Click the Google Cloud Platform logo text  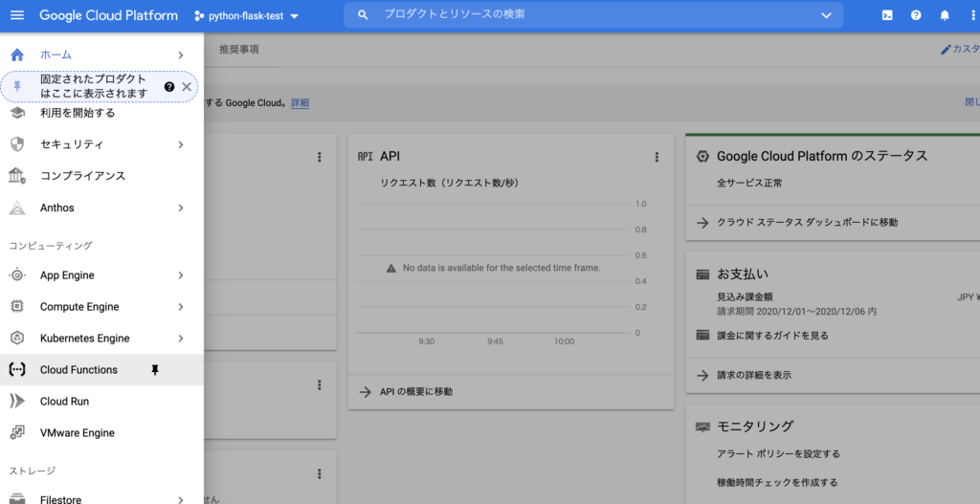(x=109, y=15)
